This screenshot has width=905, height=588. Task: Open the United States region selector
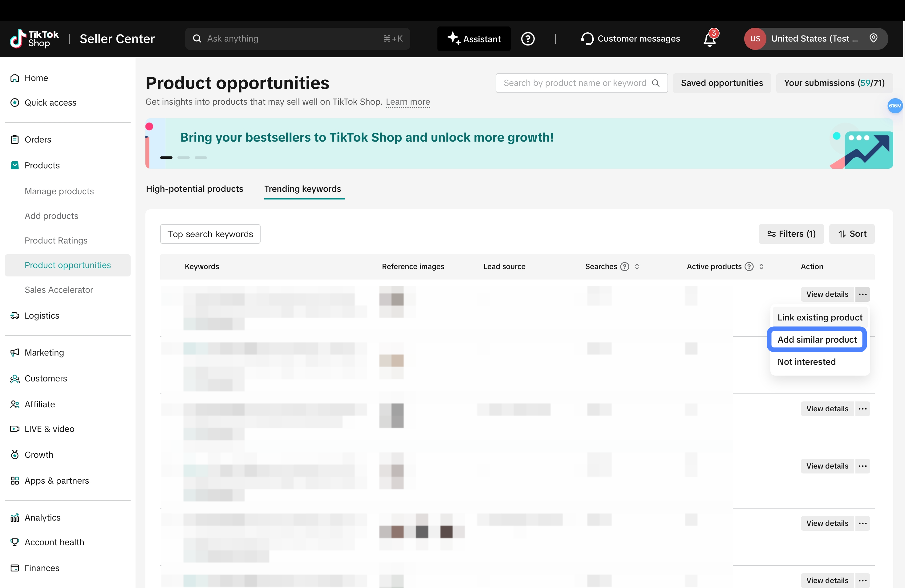816,39
